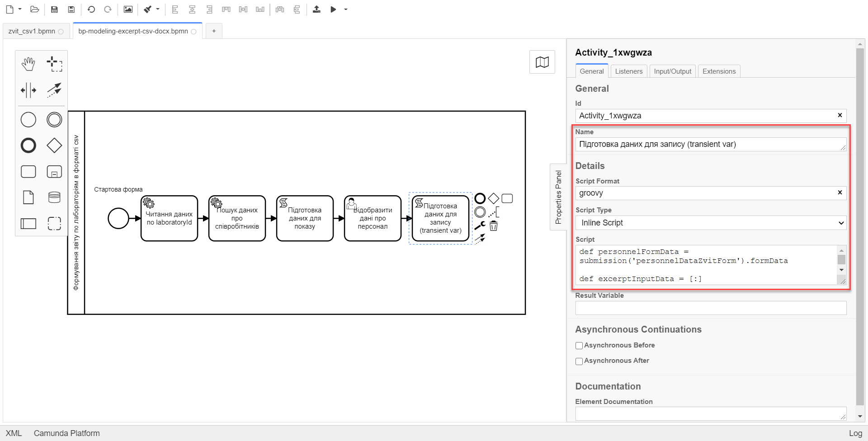Open the General properties tab
This screenshot has width=868, height=441.
(x=591, y=71)
